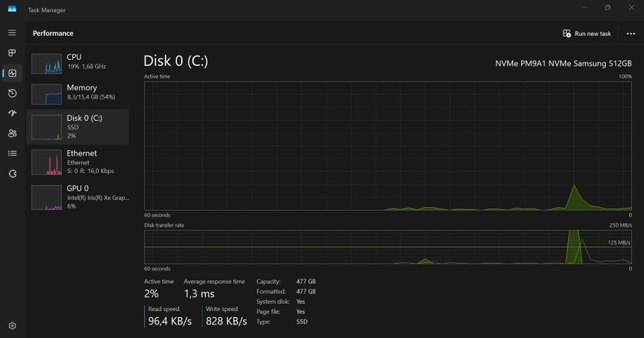The width and height of the screenshot is (644, 338).
Task: Click the Task Manager title bar icon
Action: coord(11,8)
